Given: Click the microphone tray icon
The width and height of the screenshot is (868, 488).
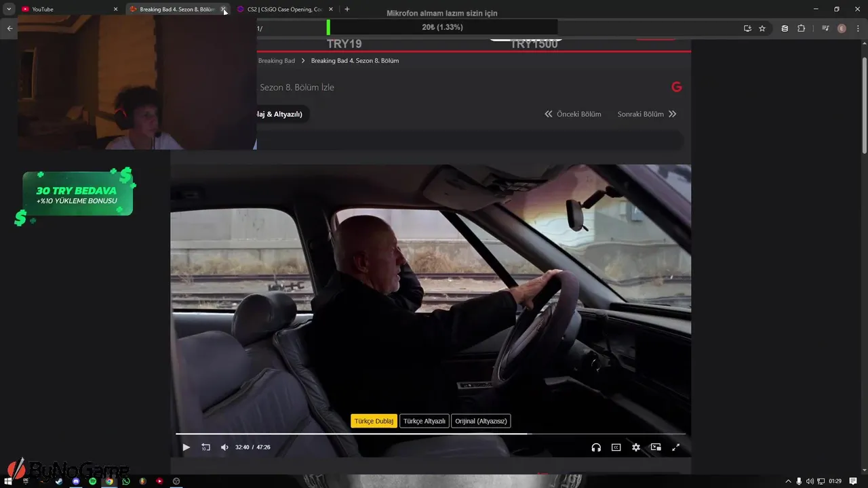Looking at the screenshot, I should (799, 481).
